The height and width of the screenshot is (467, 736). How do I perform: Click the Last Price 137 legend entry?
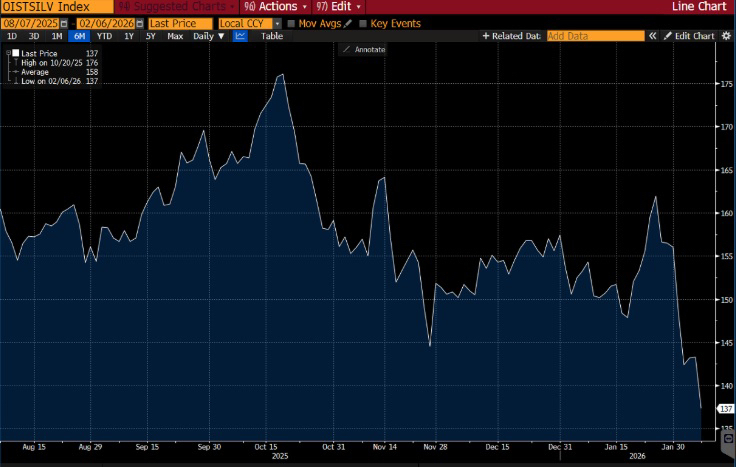55,53
